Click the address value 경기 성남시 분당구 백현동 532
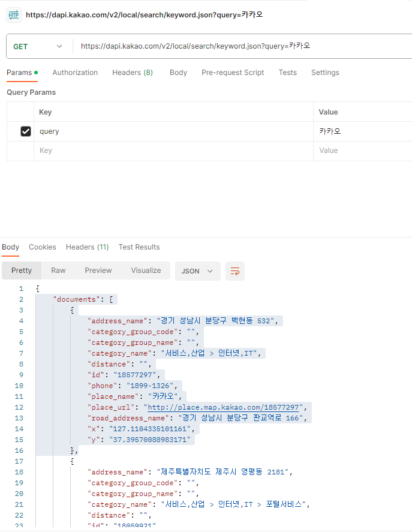The height and width of the screenshot is (532, 412). pos(215,321)
